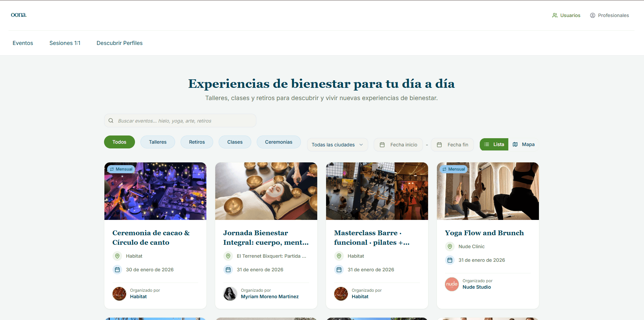Filter events by Talleres
Image resolution: width=644 pixels, height=320 pixels.
158,142
